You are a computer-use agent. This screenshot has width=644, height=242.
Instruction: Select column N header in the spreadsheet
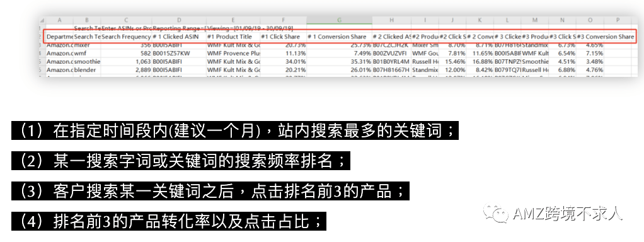tap(562, 20)
